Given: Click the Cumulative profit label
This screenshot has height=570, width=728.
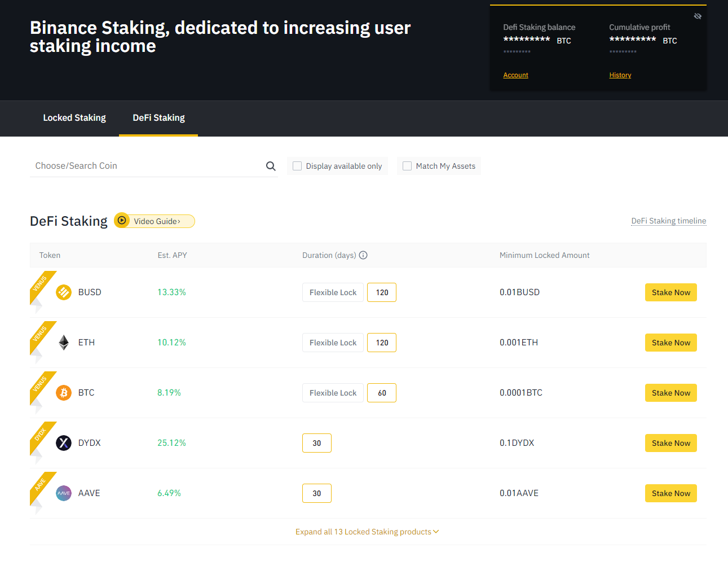Looking at the screenshot, I should pos(639,27).
